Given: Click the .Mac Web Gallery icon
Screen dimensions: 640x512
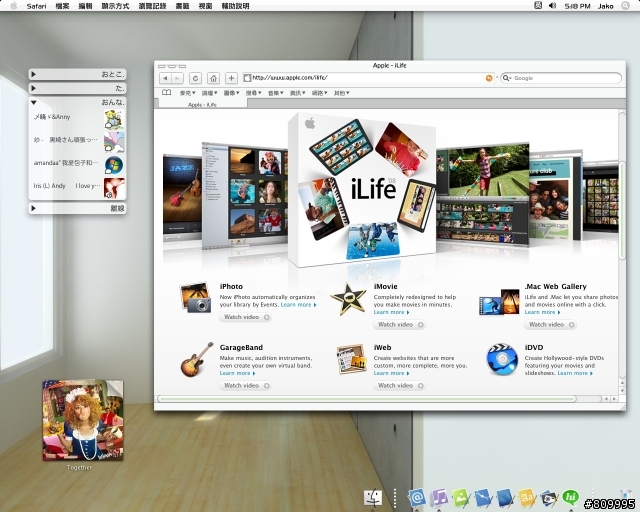Looking at the screenshot, I should [499, 302].
